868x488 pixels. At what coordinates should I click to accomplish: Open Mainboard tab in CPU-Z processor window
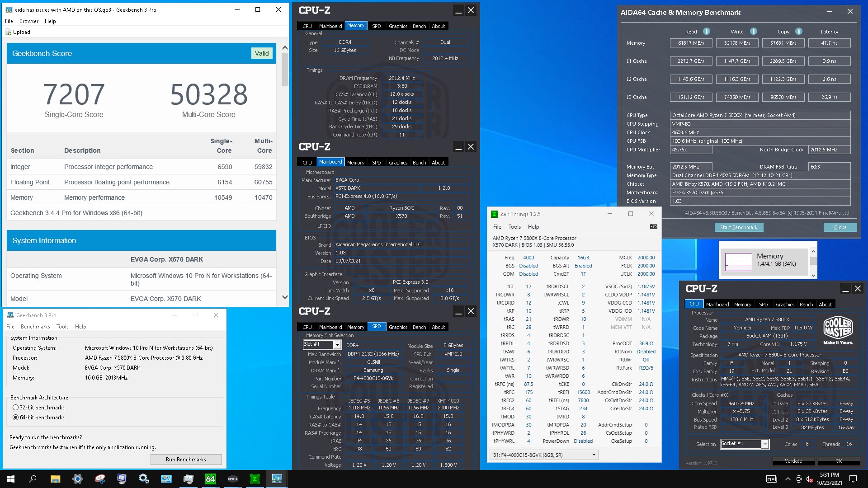pyautogui.click(x=717, y=305)
